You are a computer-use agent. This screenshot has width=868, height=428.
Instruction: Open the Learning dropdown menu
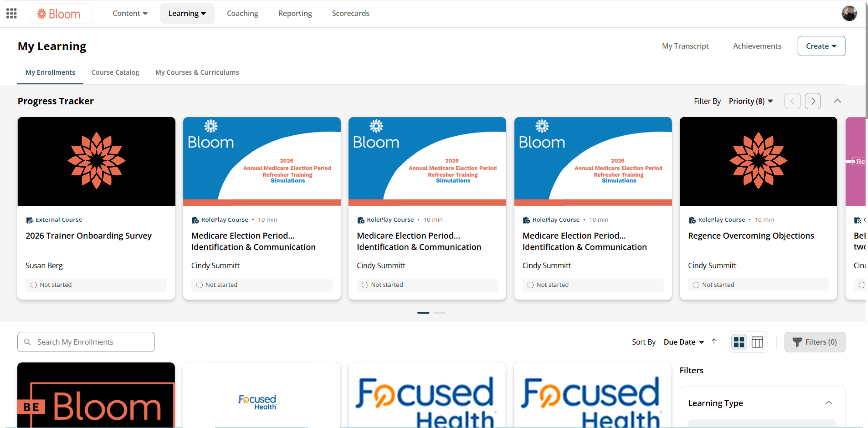187,13
